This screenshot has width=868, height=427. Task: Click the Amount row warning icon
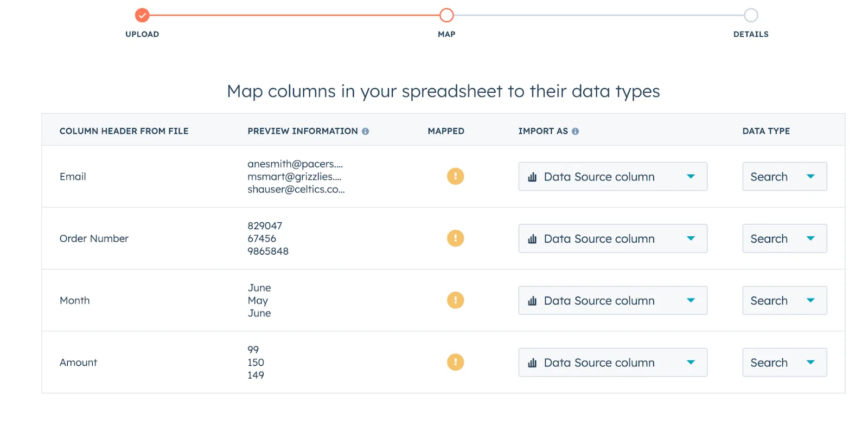click(455, 362)
